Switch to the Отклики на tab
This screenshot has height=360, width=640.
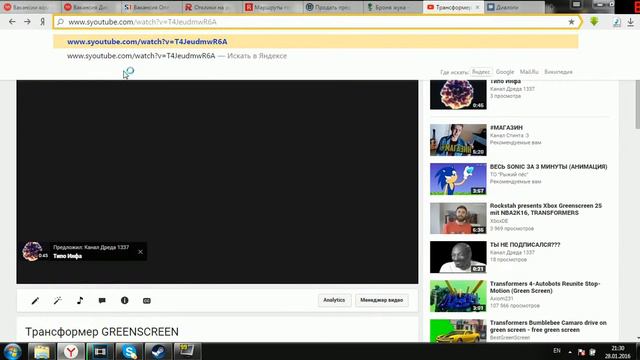coord(211,7)
